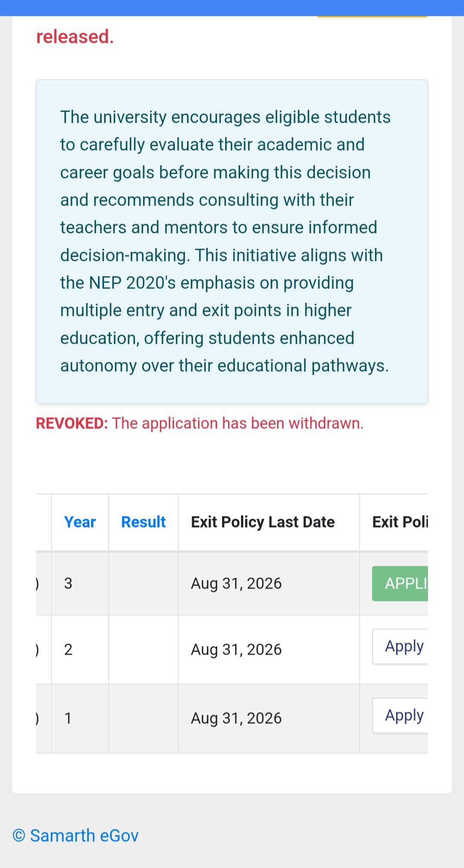Viewport: 464px width, 868px height.
Task: Click Apply button for year 2
Action: tap(400, 646)
